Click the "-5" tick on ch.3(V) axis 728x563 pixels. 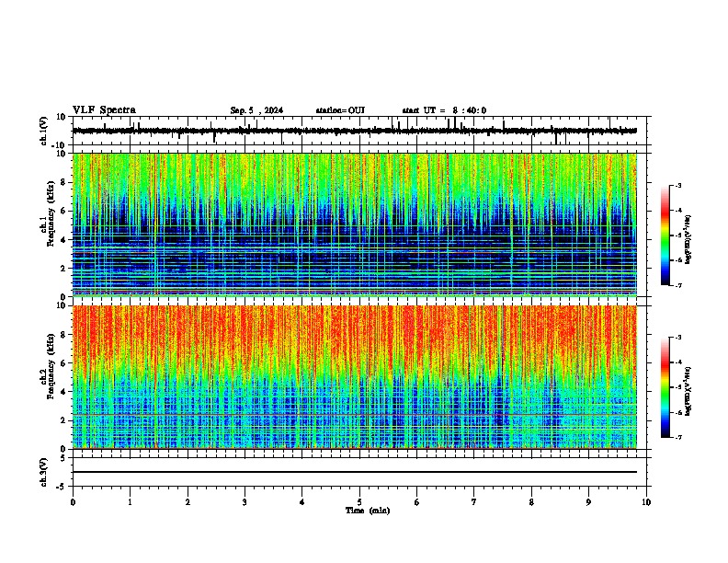[x=62, y=487]
